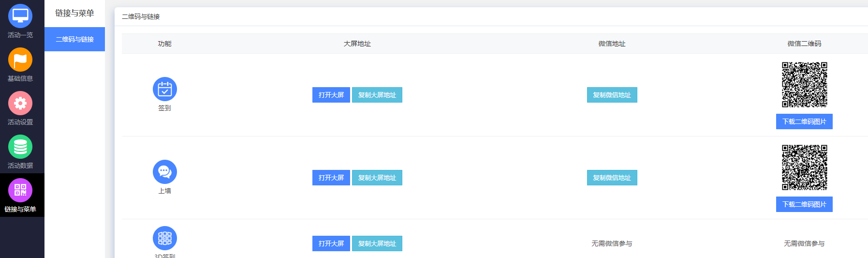Open the big screen for 上墙
868x258 pixels.
tap(331, 178)
